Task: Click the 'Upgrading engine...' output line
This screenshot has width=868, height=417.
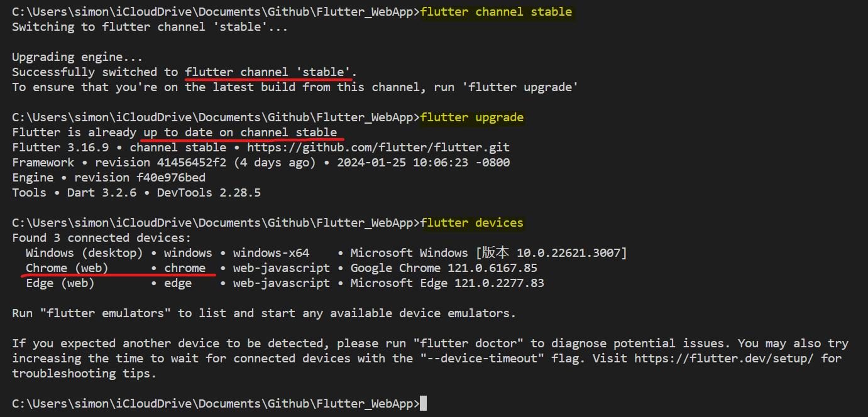Action: pyautogui.click(x=77, y=57)
